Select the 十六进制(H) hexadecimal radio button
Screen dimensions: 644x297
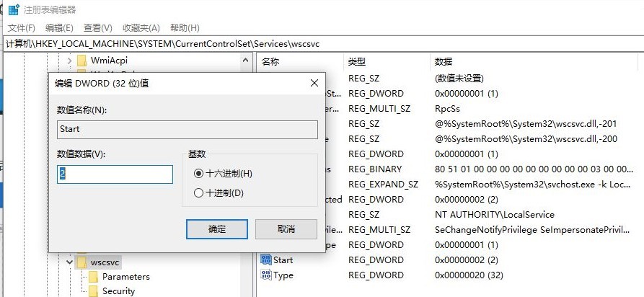tap(199, 174)
